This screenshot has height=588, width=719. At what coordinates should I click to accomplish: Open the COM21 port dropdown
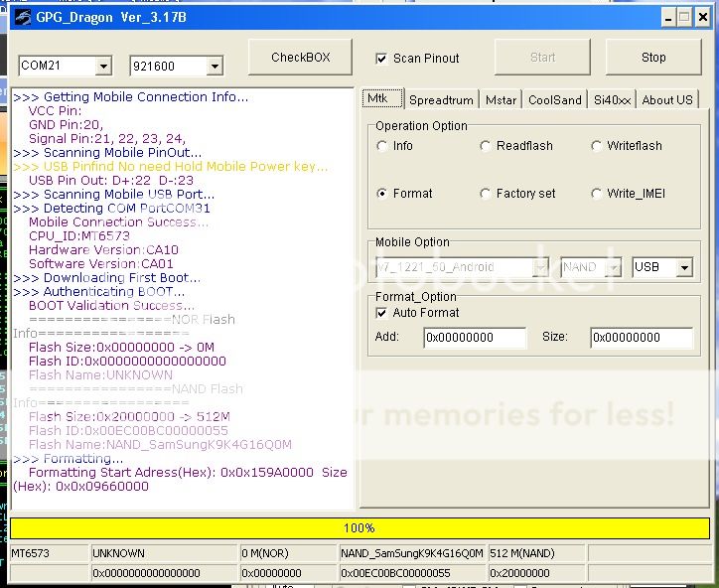coord(103,67)
